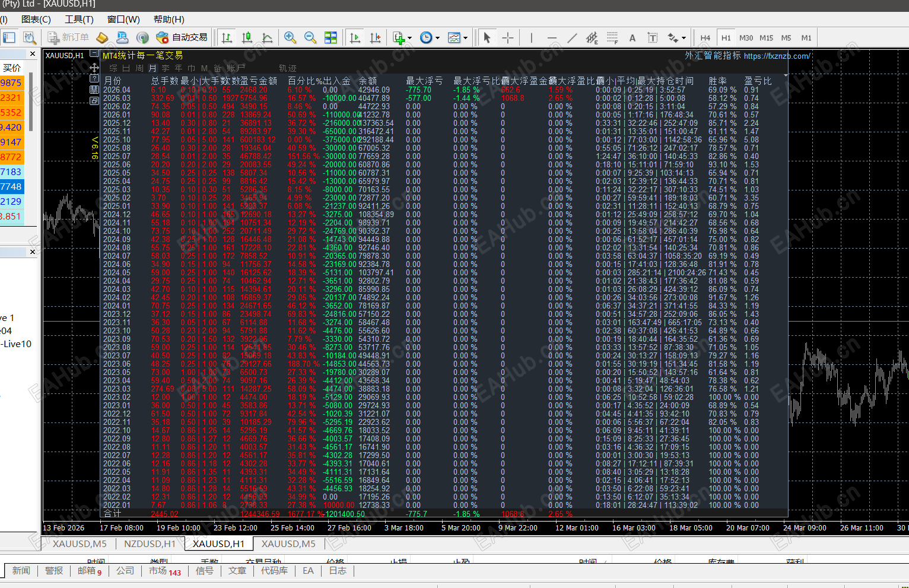Image resolution: width=909 pixels, height=588 pixels.
Task: Open the 图表(C) menu
Action: click(36, 19)
